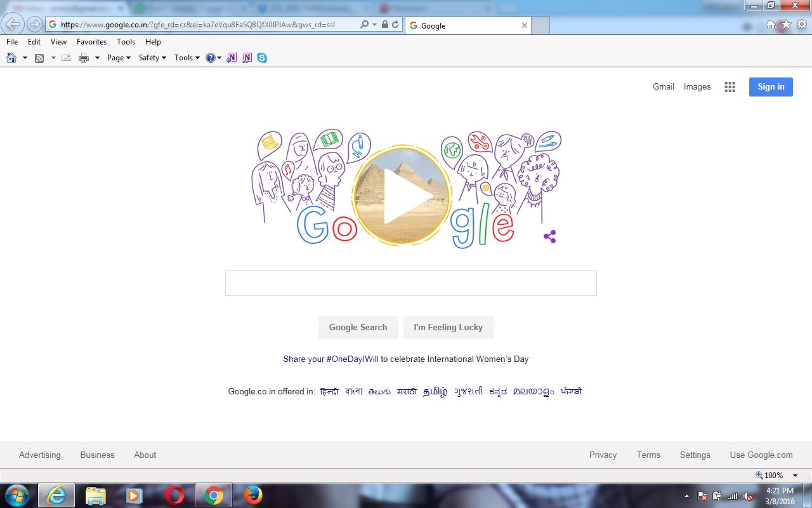Viewport: 812px width, 508px height.
Task: Open the Terms footer link
Action: (648, 455)
